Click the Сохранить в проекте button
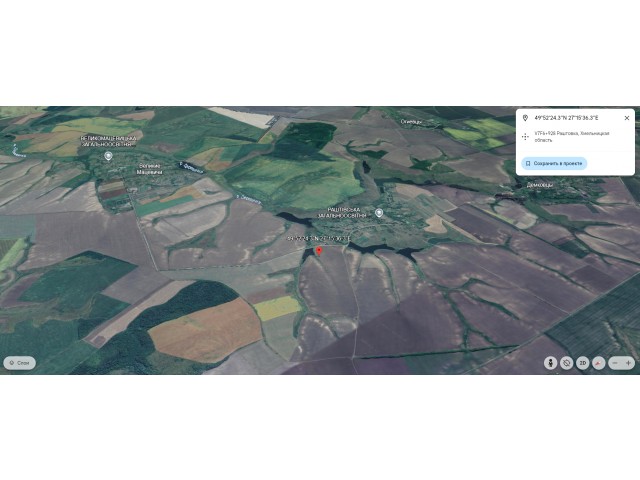 pos(554,163)
